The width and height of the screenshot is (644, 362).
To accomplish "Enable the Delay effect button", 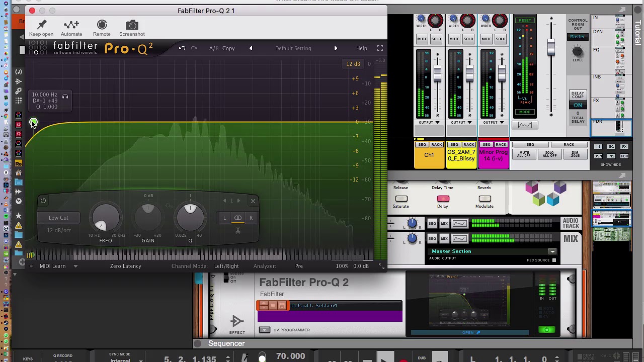I will (443, 199).
